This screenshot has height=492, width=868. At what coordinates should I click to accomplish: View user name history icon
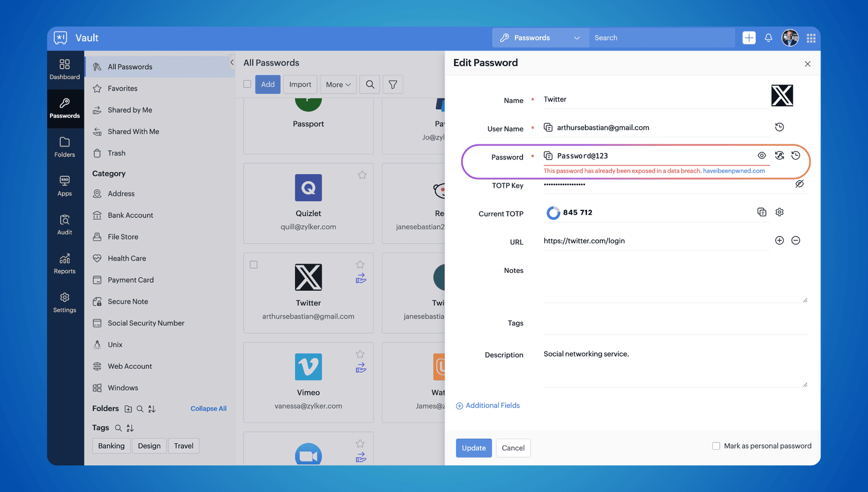779,127
